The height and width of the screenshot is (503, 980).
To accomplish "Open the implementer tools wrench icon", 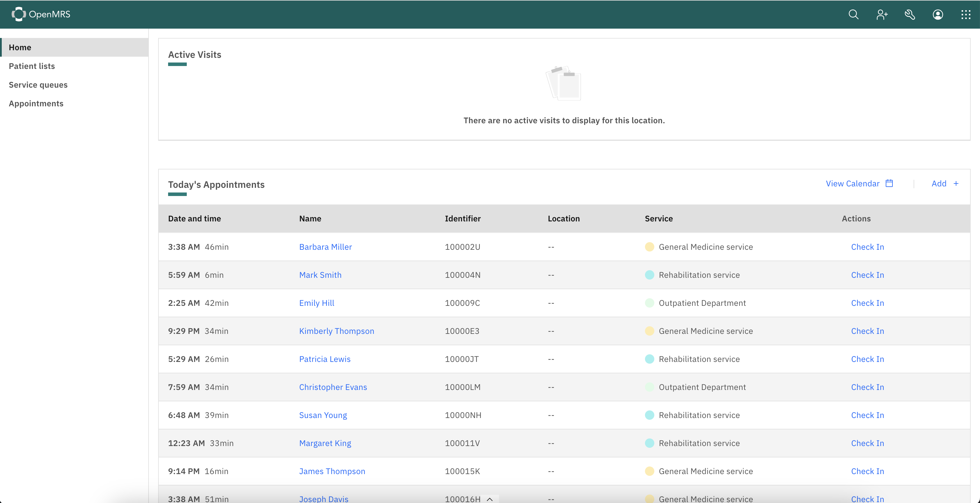I will (x=910, y=15).
